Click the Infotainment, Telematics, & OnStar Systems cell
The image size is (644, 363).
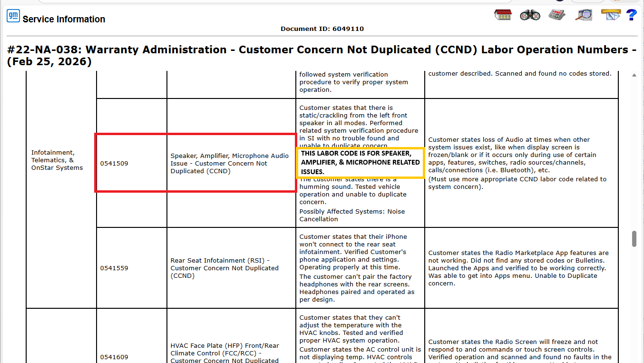57,160
